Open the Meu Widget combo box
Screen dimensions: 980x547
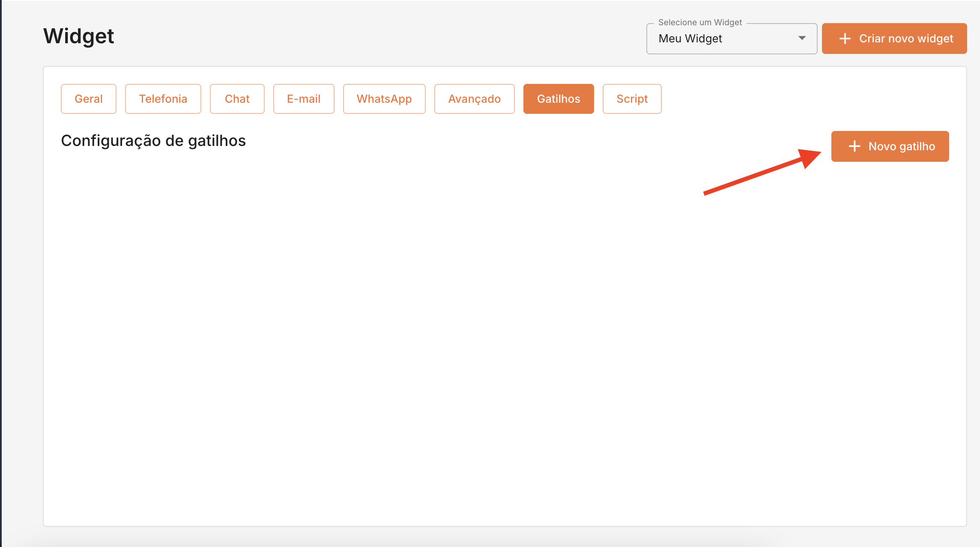point(724,39)
